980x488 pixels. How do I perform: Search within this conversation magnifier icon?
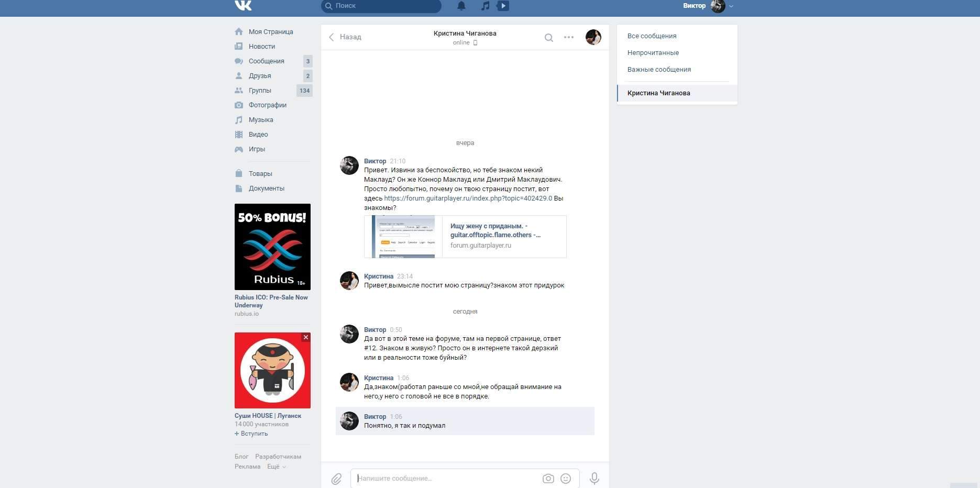coord(548,38)
